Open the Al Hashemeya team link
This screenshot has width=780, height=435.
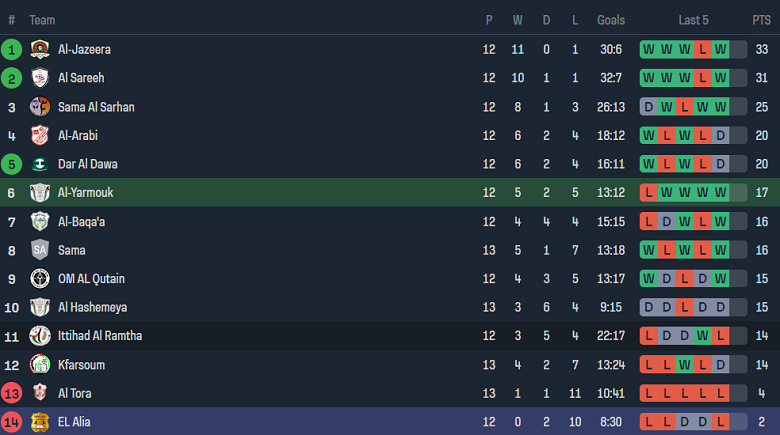point(92,308)
